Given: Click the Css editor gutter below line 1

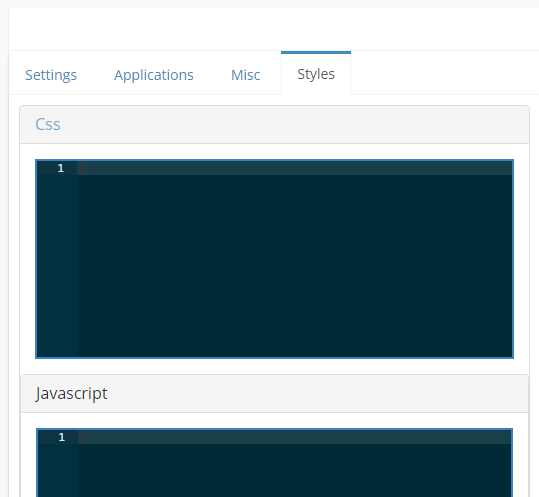Looking at the screenshot, I should tap(57, 266).
